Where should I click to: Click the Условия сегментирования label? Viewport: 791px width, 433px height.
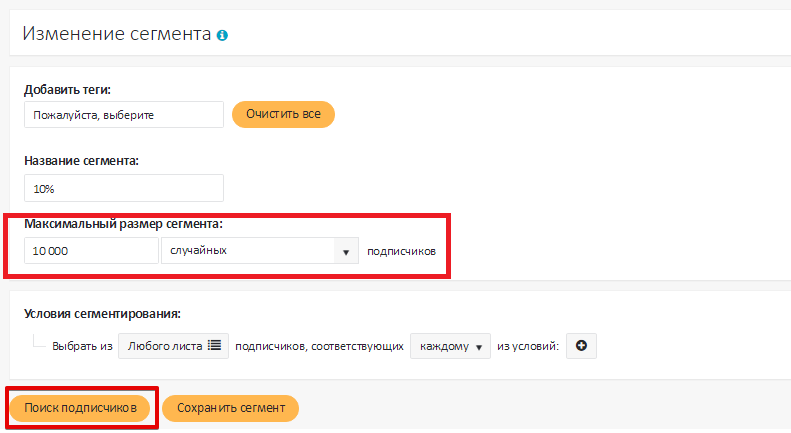[101, 313]
